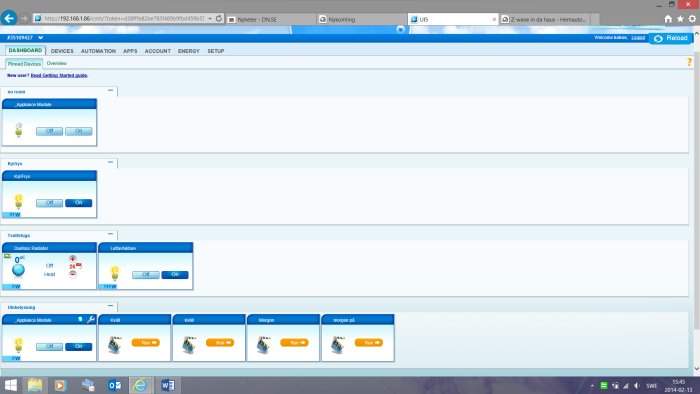Open the ENERGY menu tab
The width and height of the screenshot is (700, 394).
[x=188, y=51]
